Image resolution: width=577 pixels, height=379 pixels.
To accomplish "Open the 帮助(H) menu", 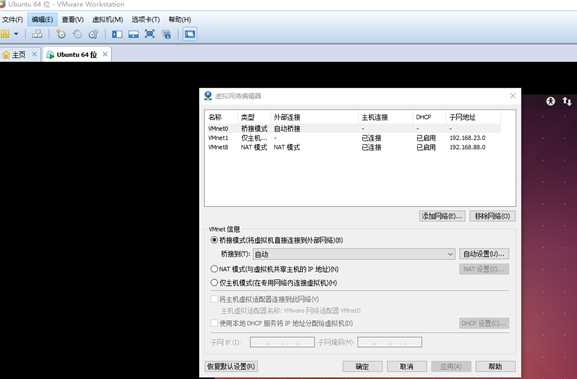I will tap(180, 20).
